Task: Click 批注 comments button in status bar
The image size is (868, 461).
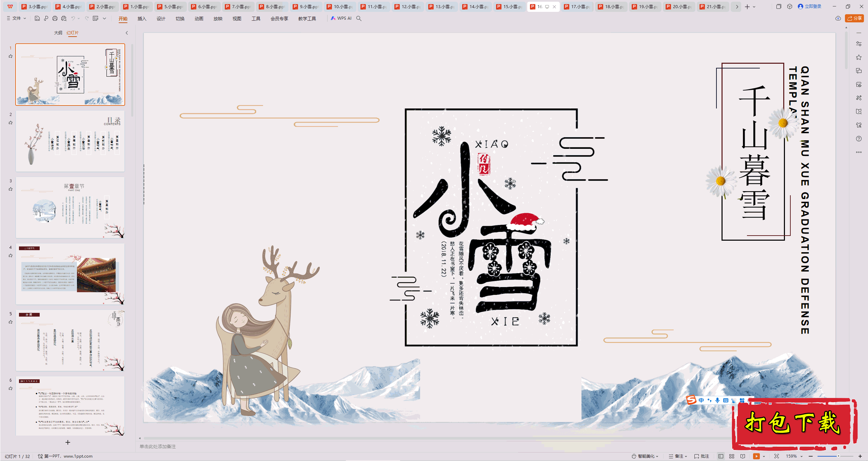Action: (x=702, y=456)
